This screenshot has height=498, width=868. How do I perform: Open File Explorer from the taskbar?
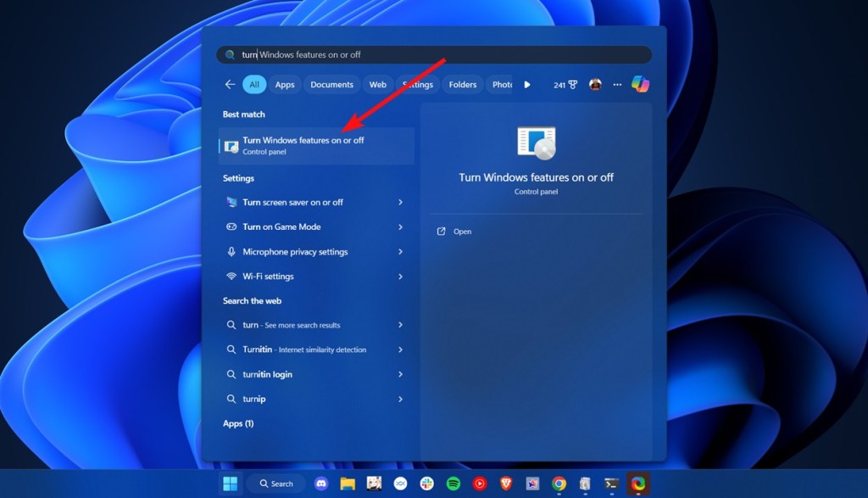point(348,484)
